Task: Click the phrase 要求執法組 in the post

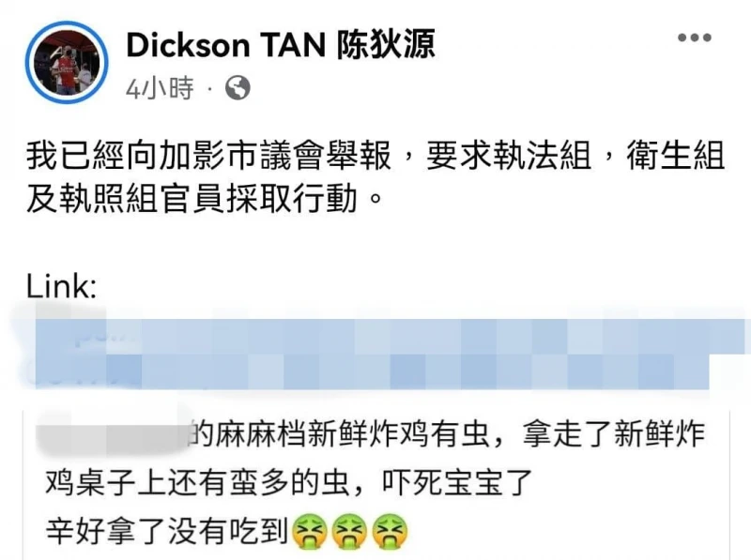Action: click(508, 156)
